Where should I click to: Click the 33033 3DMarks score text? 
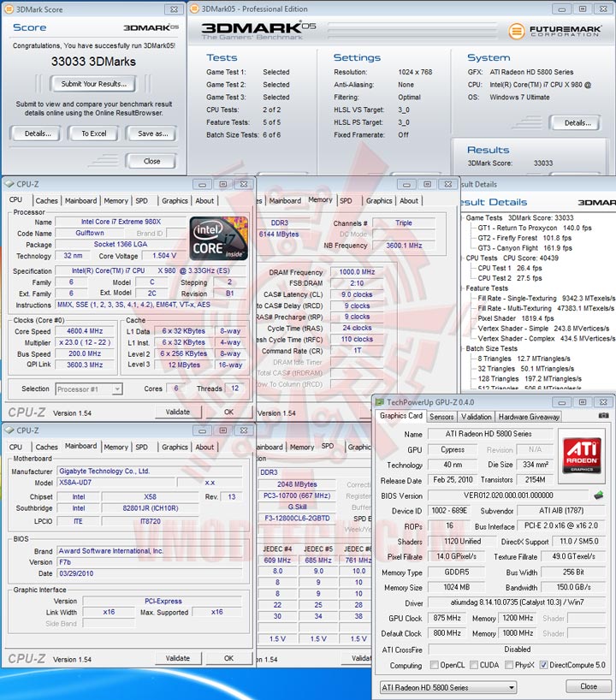click(93, 62)
